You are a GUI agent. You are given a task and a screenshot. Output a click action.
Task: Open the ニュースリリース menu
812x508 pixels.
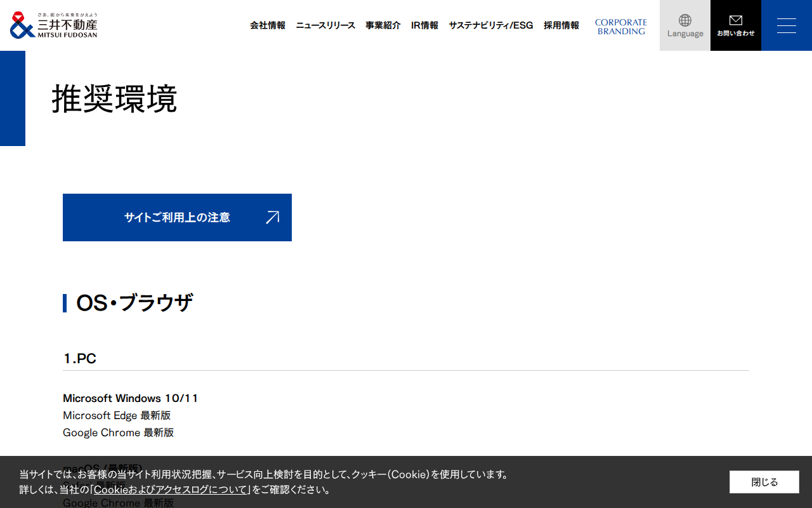(325, 25)
